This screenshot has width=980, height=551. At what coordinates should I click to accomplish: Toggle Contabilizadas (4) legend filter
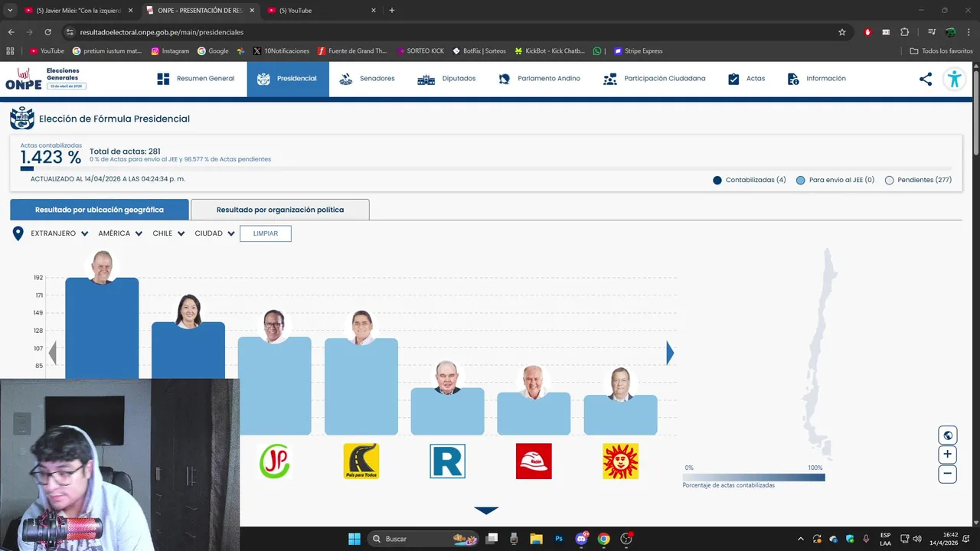[750, 180]
